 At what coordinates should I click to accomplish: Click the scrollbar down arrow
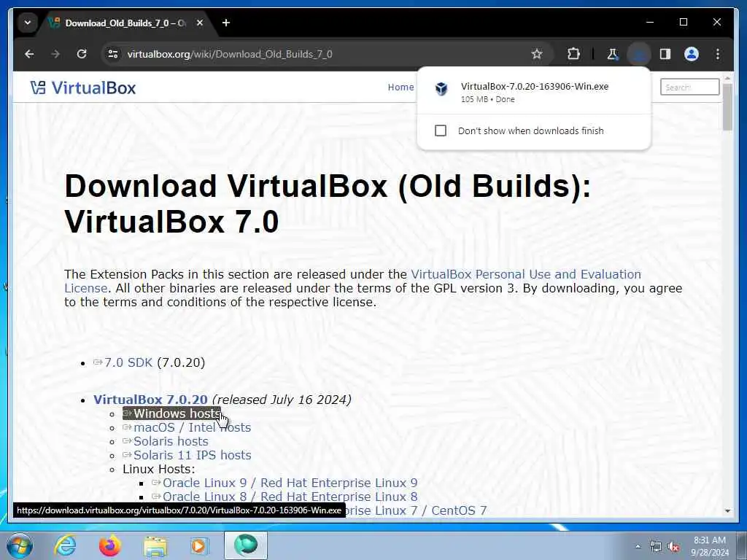click(727, 511)
